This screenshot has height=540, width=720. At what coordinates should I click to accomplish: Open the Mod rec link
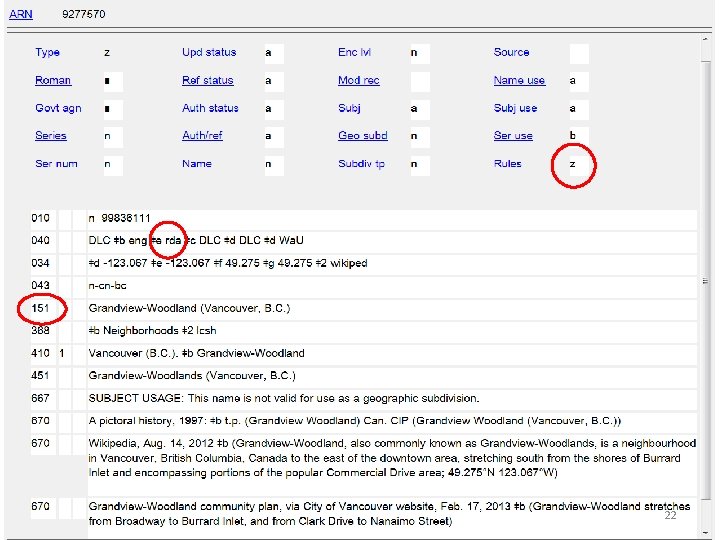(x=359, y=80)
